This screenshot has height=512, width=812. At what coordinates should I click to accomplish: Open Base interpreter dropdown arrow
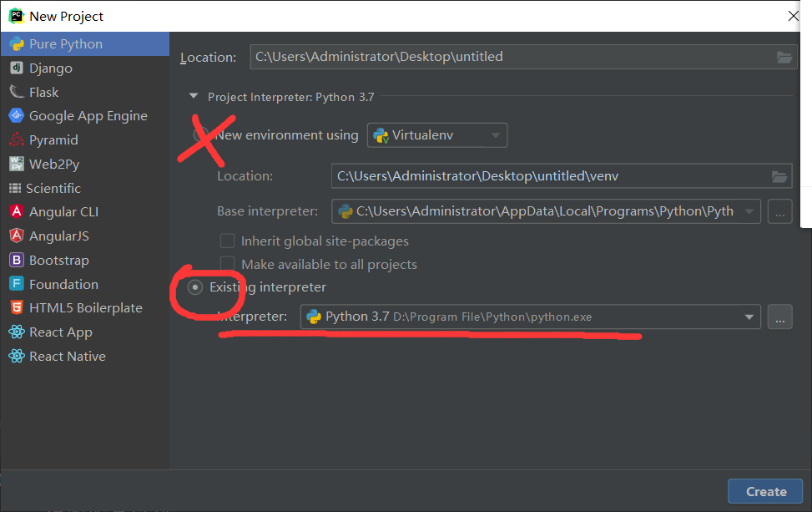pos(749,211)
